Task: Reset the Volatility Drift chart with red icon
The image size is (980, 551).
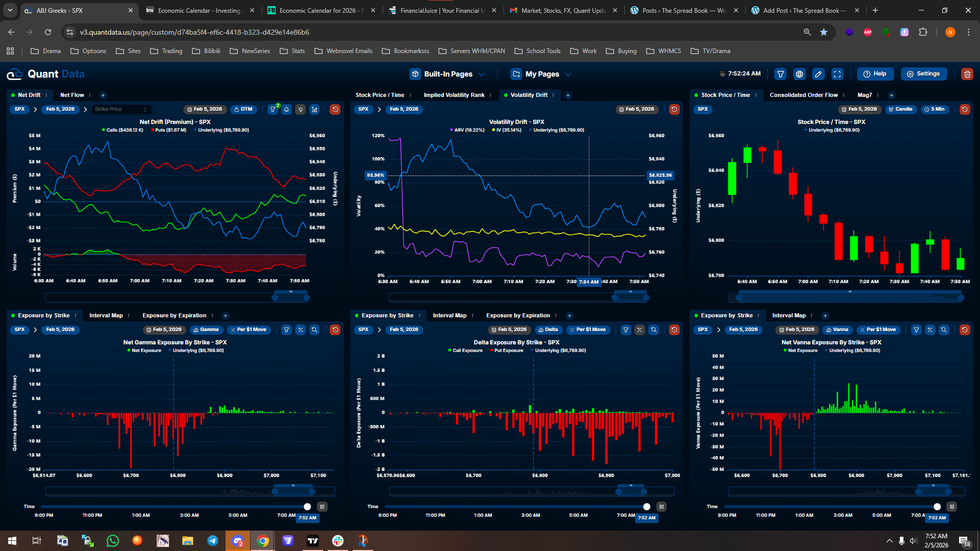Action: click(x=674, y=109)
